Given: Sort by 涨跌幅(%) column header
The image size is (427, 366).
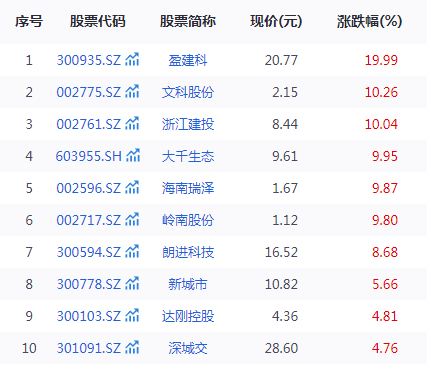Looking at the screenshot, I should tap(369, 21).
